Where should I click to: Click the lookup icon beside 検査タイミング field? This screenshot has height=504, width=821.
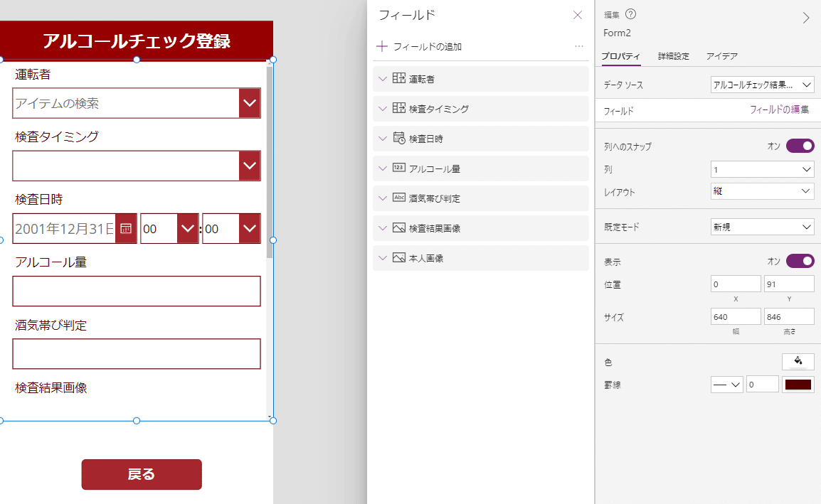pyautogui.click(x=399, y=108)
